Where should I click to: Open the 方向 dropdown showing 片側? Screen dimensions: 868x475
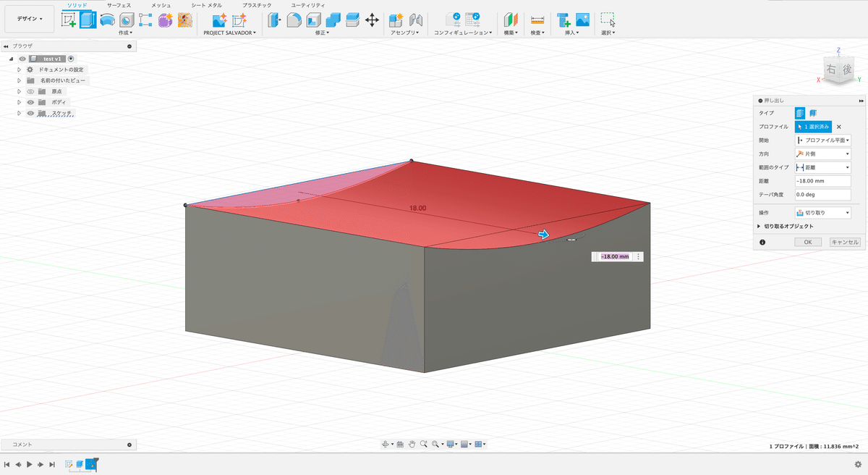822,154
